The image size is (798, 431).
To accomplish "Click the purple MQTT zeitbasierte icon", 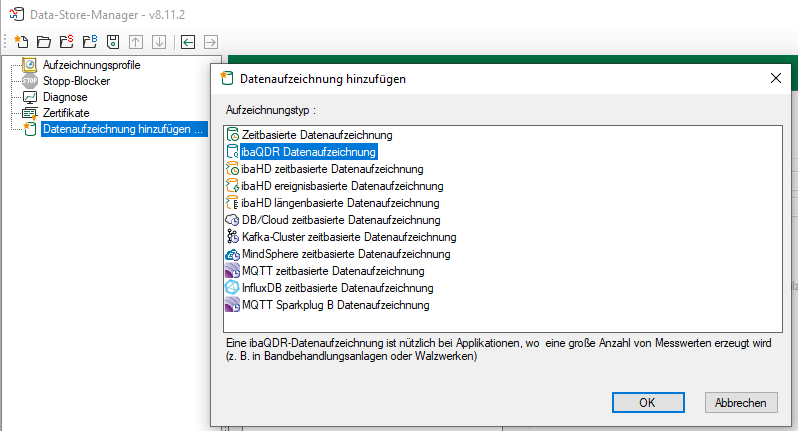I will tap(233, 271).
